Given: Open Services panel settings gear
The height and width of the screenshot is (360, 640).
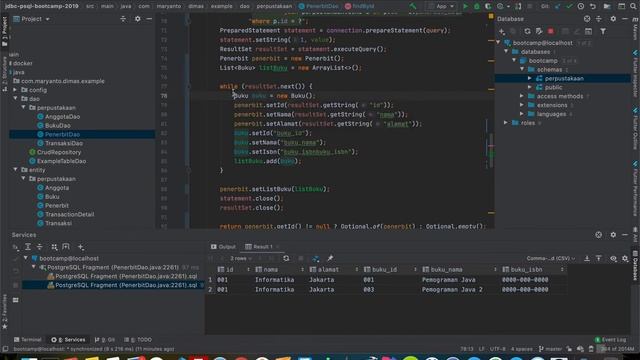Looking at the screenshot, I should pos(613,235).
